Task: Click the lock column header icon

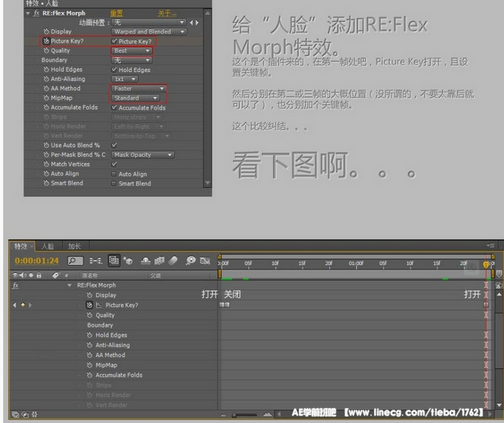Action: coord(39,275)
